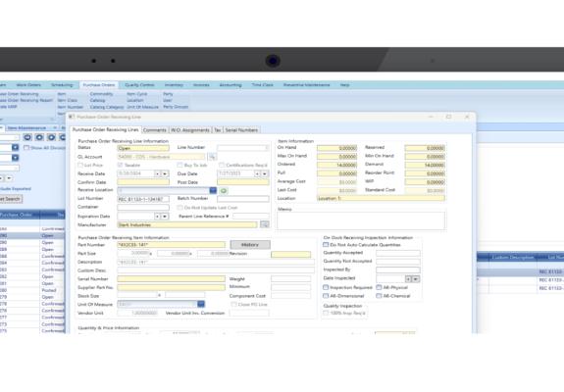Click the Serial Number input field
564x392 pixels.
(172, 279)
